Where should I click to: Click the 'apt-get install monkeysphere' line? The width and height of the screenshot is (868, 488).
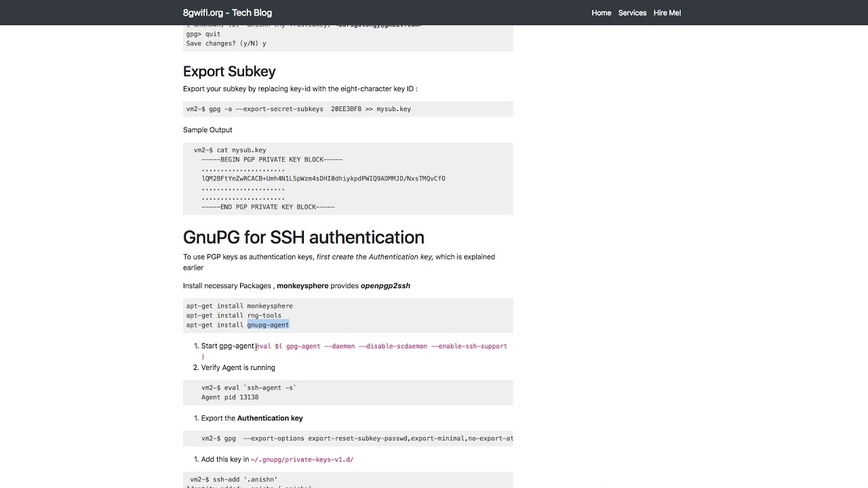(x=239, y=306)
